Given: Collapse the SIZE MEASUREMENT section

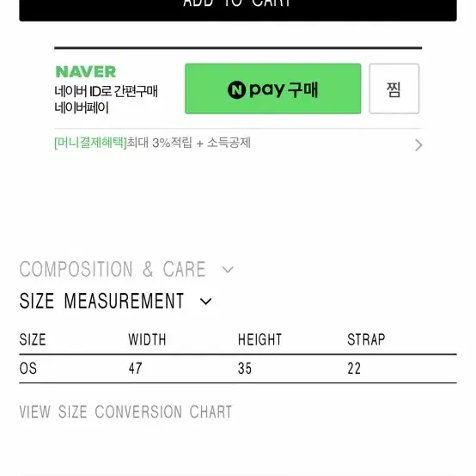Looking at the screenshot, I should tap(101, 301).
